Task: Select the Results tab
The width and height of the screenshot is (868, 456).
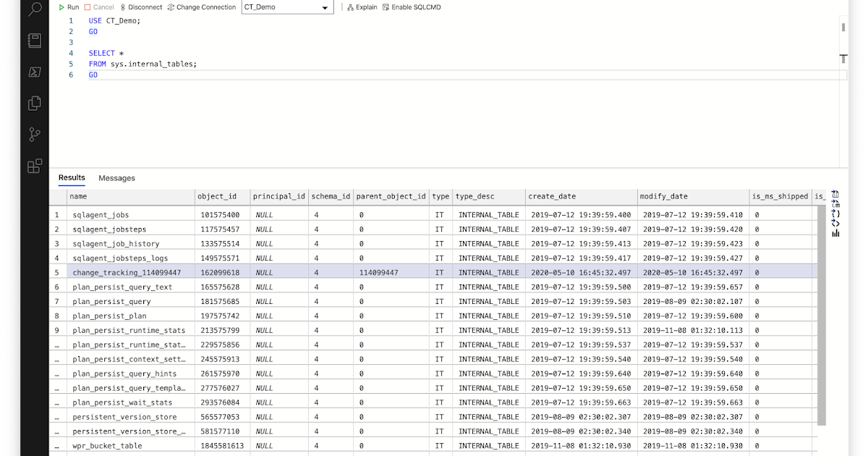Action: pyautogui.click(x=71, y=177)
